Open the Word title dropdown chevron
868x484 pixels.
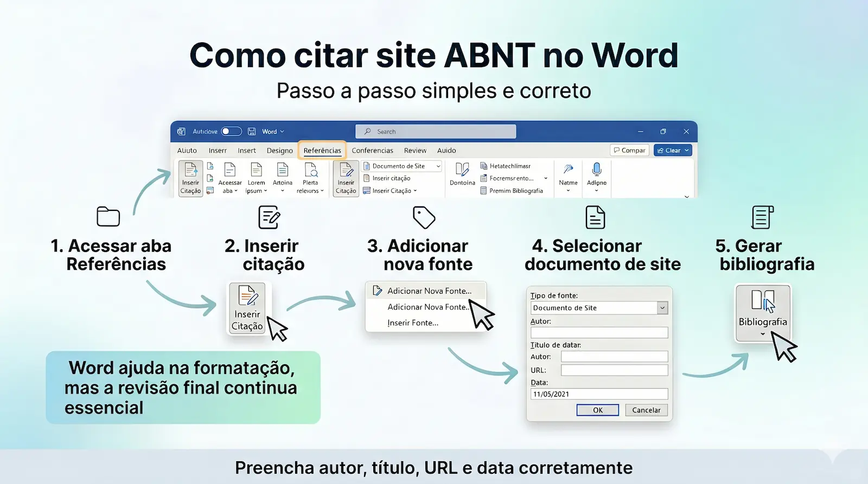[x=282, y=132]
